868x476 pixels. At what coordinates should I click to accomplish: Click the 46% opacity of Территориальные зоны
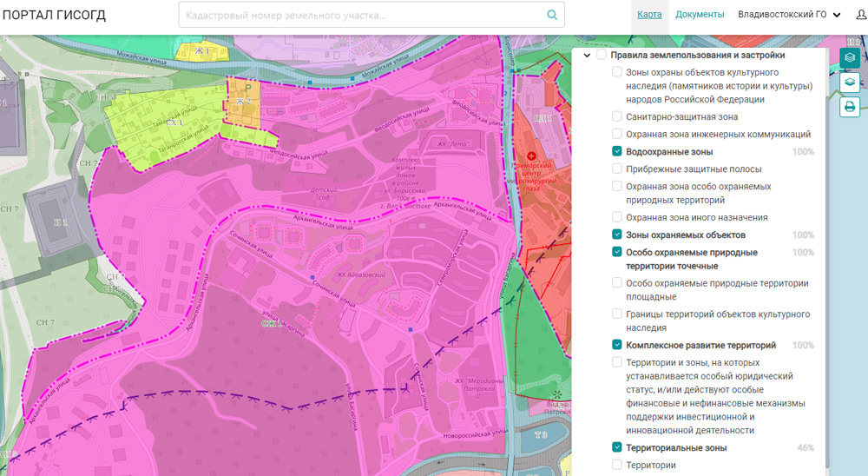tap(805, 448)
